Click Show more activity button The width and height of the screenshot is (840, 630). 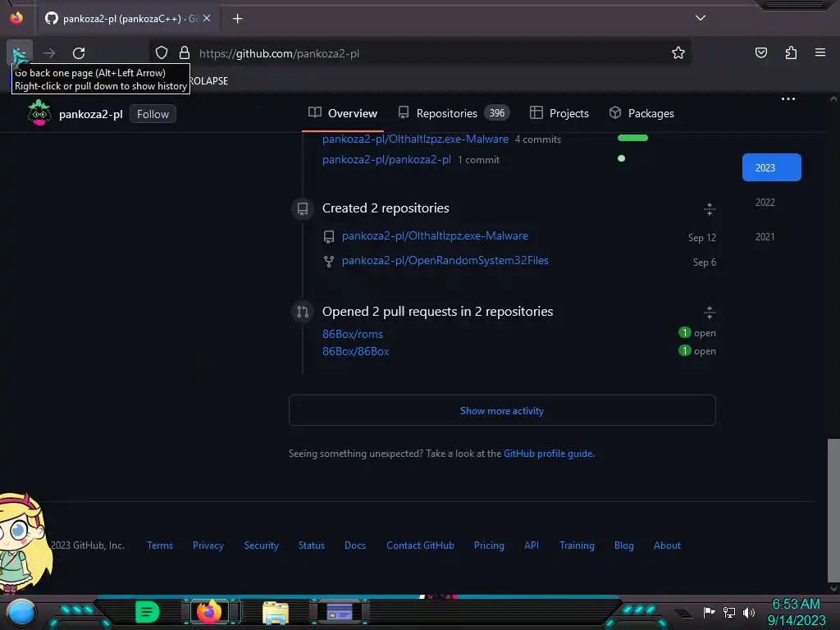pos(502,410)
